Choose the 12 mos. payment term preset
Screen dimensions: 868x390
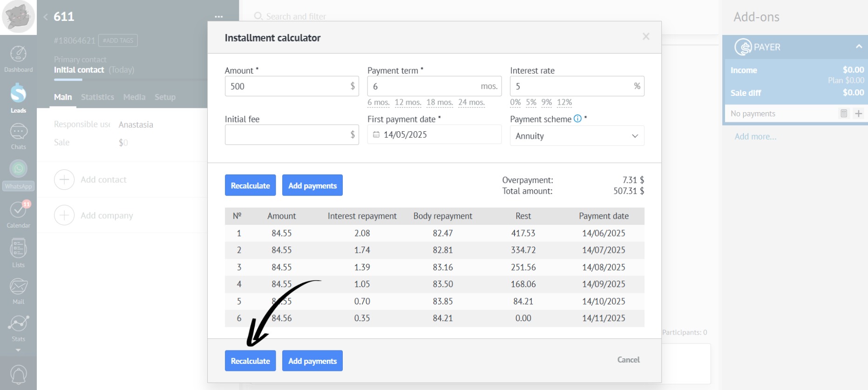(x=407, y=102)
